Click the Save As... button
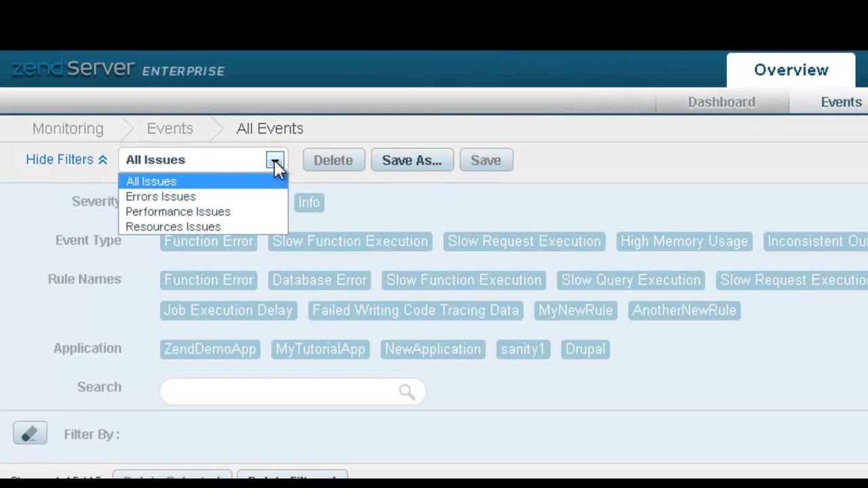This screenshot has height=488, width=868. click(x=412, y=160)
